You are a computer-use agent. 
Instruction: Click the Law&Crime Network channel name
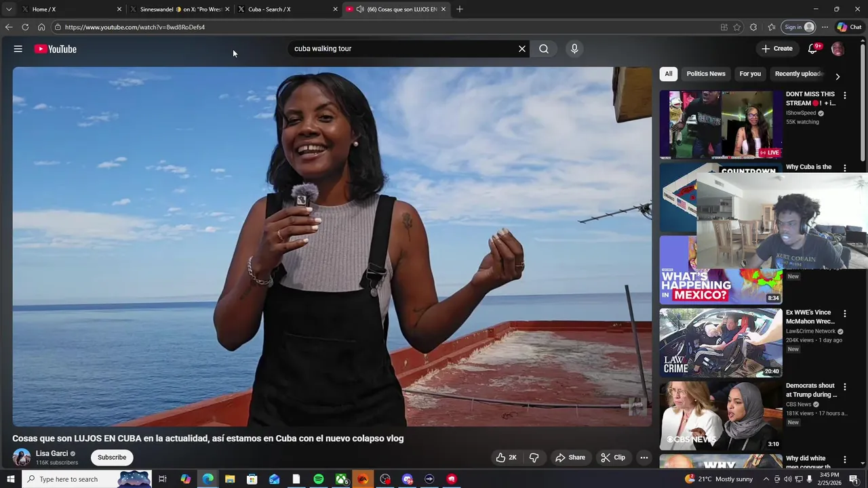pyautogui.click(x=811, y=331)
